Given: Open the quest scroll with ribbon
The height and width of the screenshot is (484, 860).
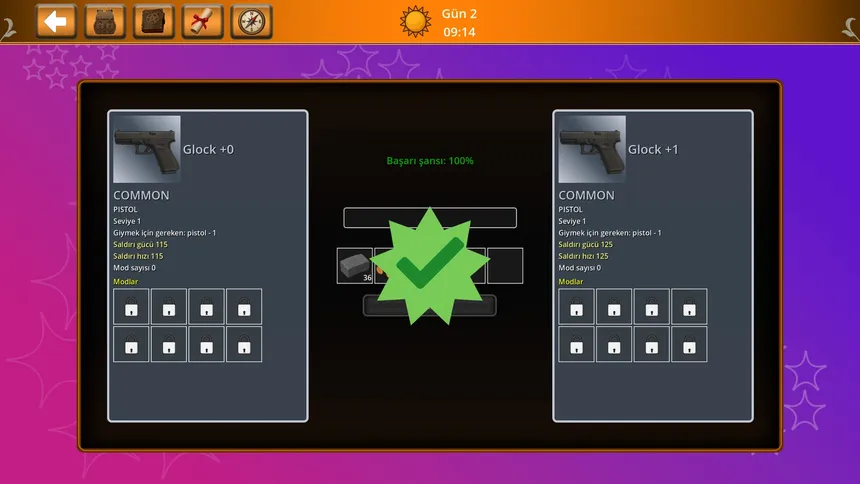Looking at the screenshot, I should click(x=202, y=22).
